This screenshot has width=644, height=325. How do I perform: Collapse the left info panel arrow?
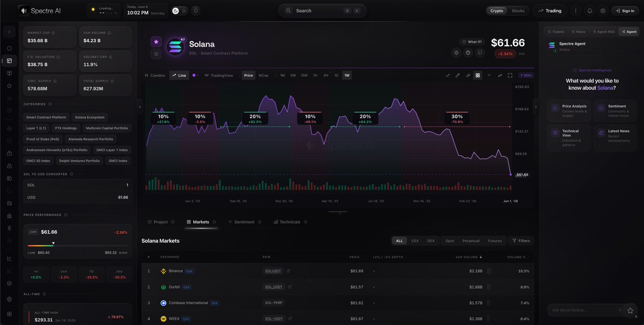(140, 106)
